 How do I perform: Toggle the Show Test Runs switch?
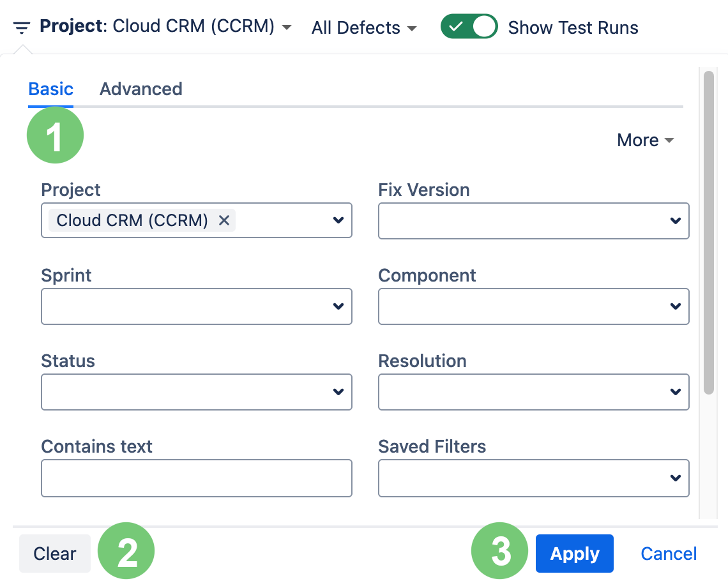coord(469,26)
